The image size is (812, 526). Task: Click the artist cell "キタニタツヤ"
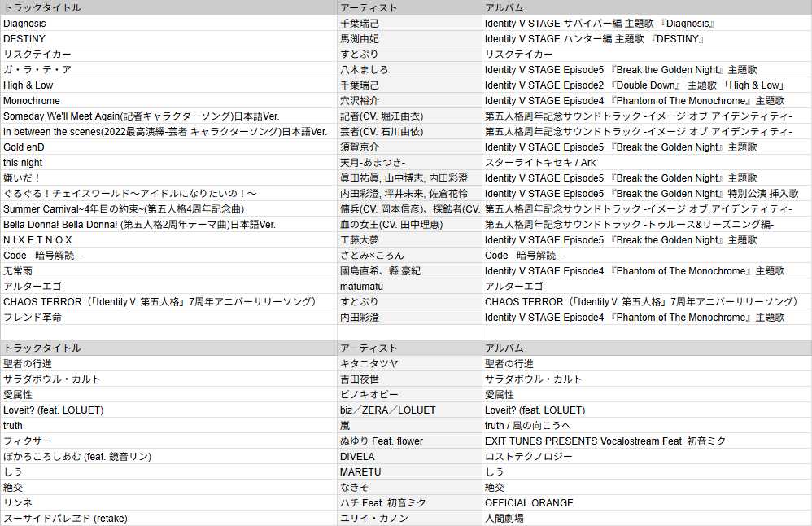click(409, 364)
